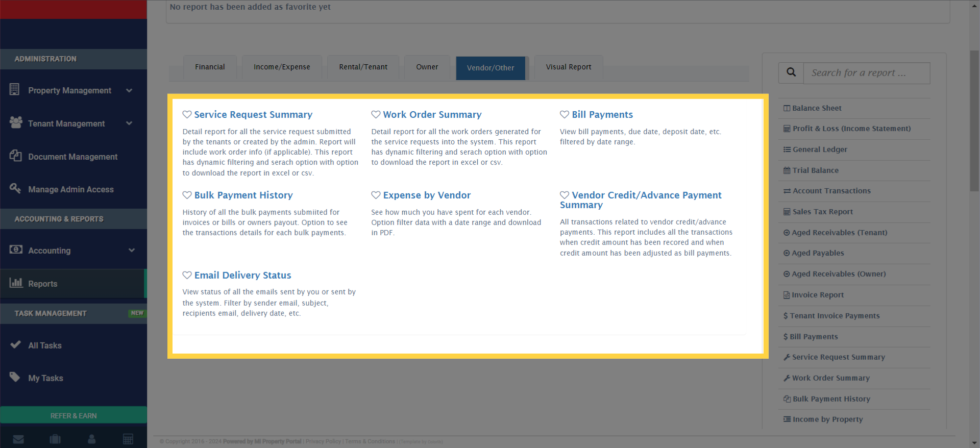The image size is (980, 448).
Task: Click the briefcase icon in sidebar footer
Action: click(55, 439)
